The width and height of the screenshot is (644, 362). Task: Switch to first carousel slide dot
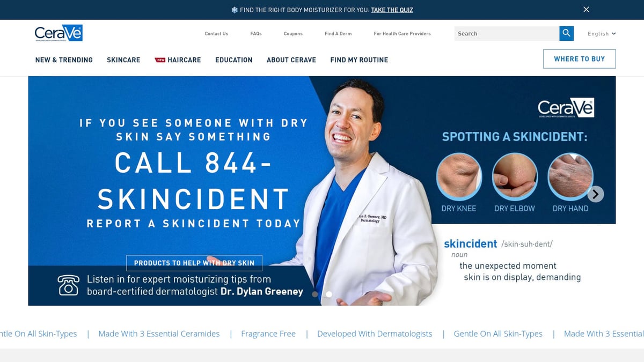coord(315,294)
